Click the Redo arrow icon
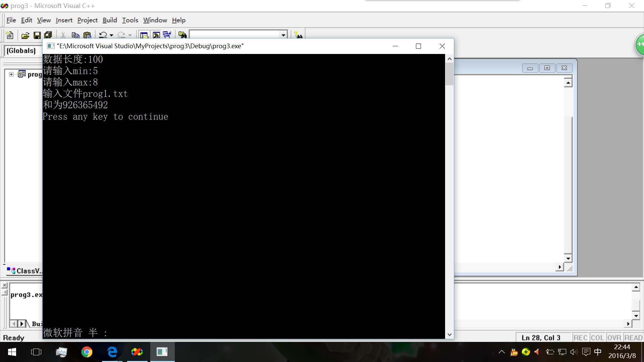The image size is (644, 362). click(121, 35)
